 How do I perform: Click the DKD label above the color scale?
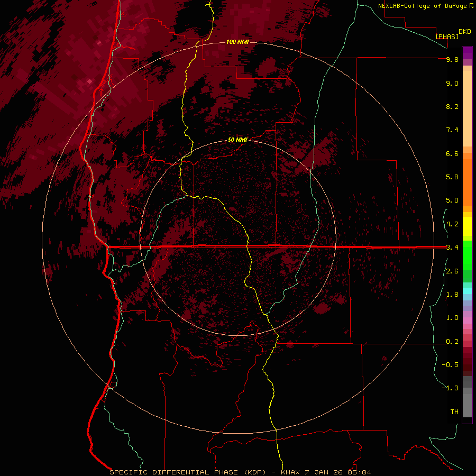point(465,32)
